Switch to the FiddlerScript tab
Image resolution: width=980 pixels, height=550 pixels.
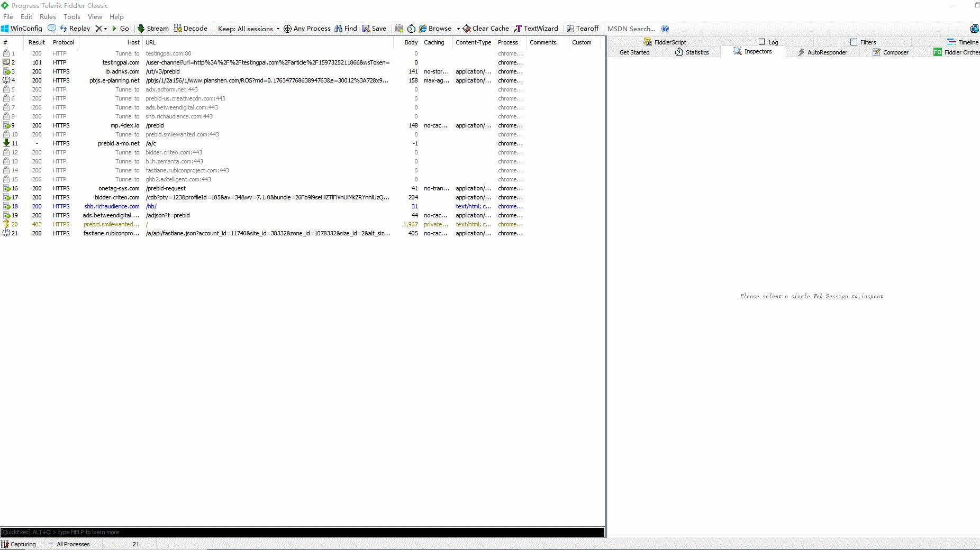coord(665,42)
